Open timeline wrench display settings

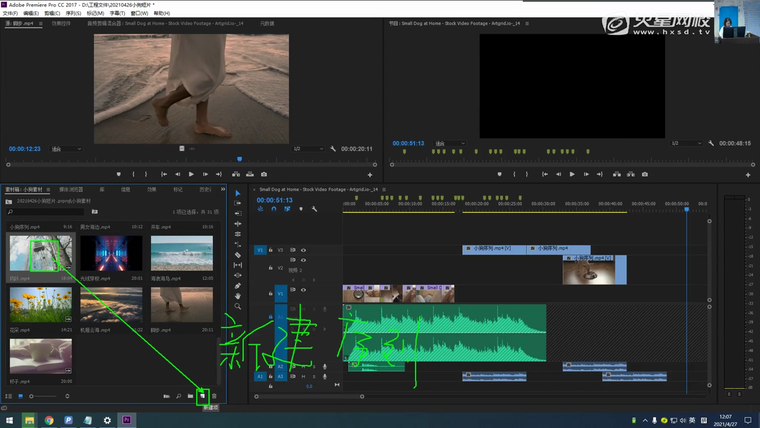point(314,209)
